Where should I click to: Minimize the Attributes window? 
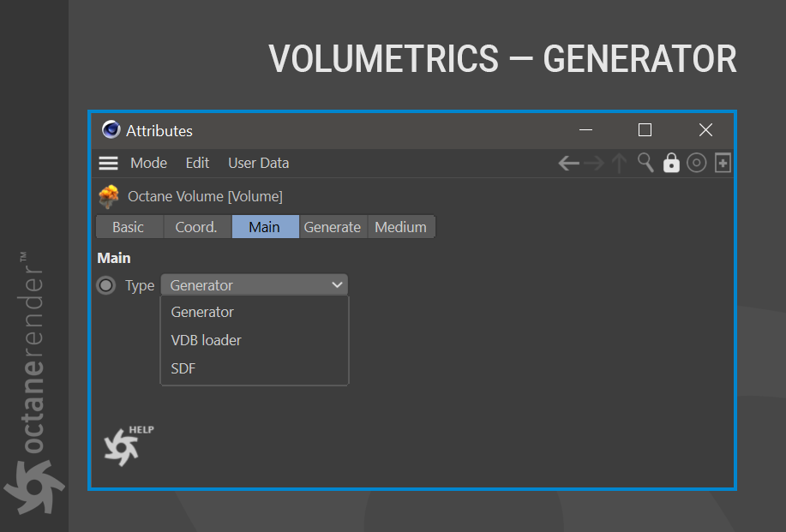pyautogui.click(x=585, y=129)
